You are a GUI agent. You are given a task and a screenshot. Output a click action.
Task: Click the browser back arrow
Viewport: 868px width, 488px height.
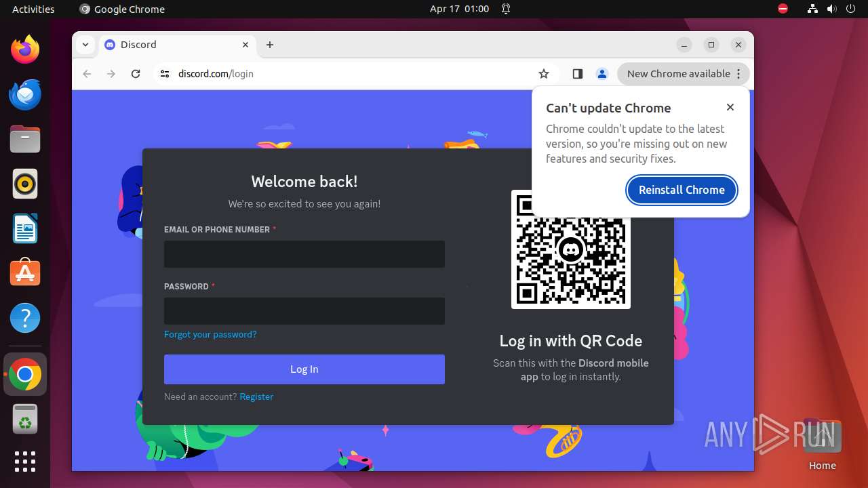click(x=87, y=74)
